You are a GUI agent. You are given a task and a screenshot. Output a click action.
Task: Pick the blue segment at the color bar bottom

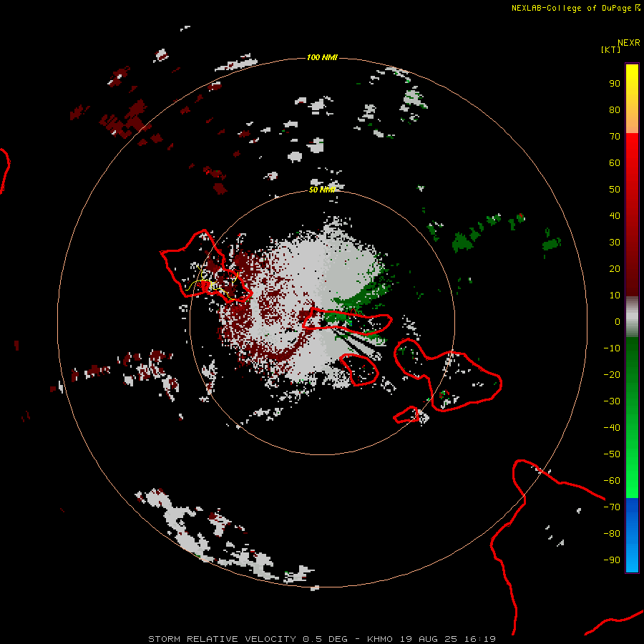tap(632, 535)
